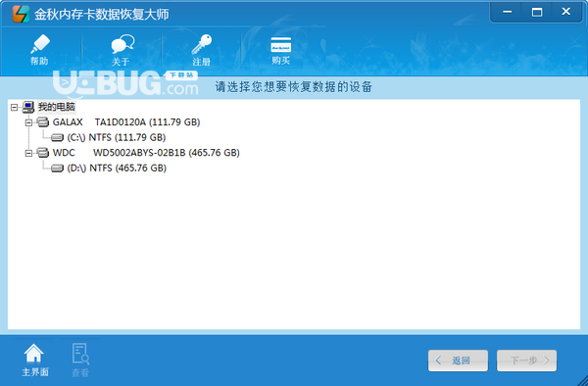Open the 帮助 help icon
This screenshot has width=588, height=386.
[40, 44]
